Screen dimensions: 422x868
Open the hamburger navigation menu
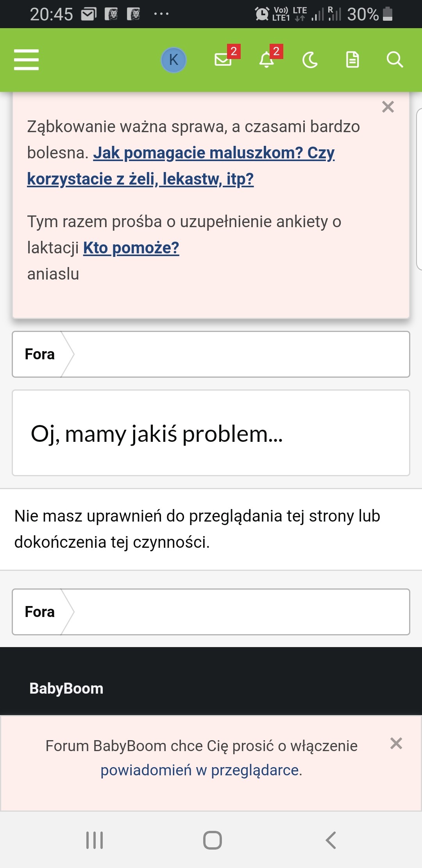point(26,60)
